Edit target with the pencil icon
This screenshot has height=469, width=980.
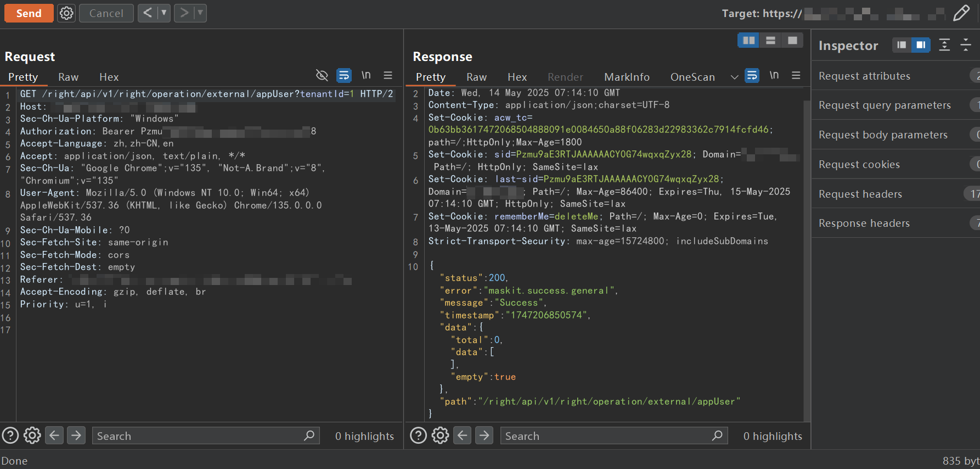(x=961, y=13)
